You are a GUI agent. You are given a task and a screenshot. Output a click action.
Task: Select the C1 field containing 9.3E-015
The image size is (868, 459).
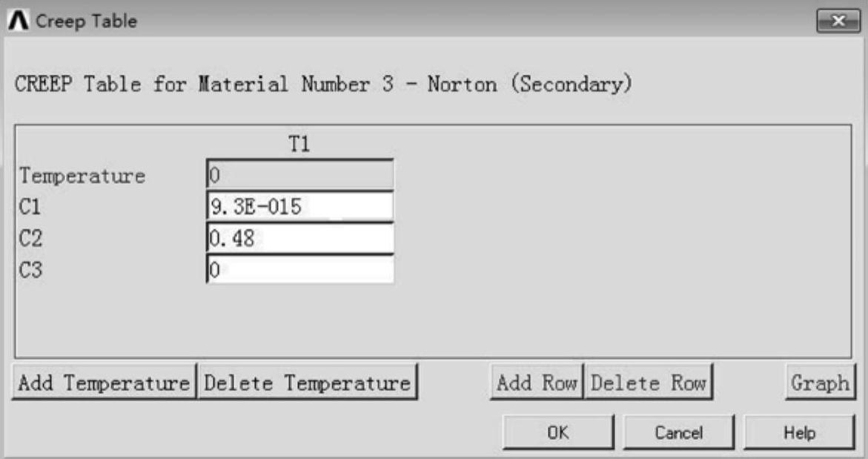(299, 207)
